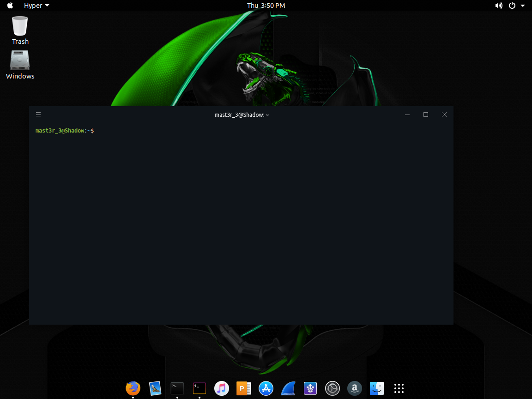Image resolution: width=532 pixels, height=399 pixels.
Task: Open the App Store icon in dock
Action: click(x=266, y=388)
